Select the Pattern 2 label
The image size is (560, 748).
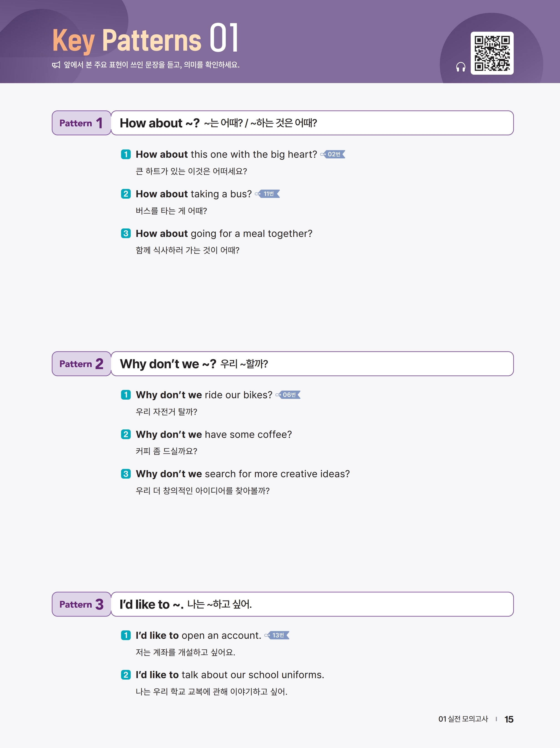point(81,364)
